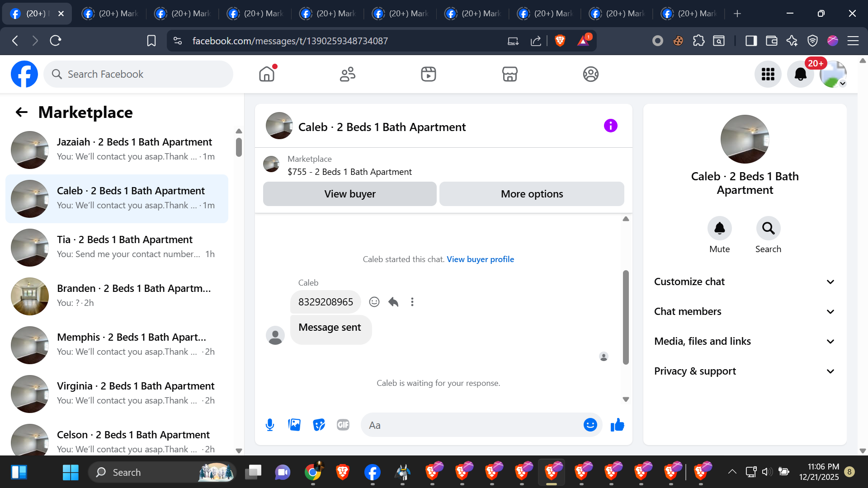The image size is (868, 488).
Task: Attach a photo with the image icon
Action: (294, 425)
